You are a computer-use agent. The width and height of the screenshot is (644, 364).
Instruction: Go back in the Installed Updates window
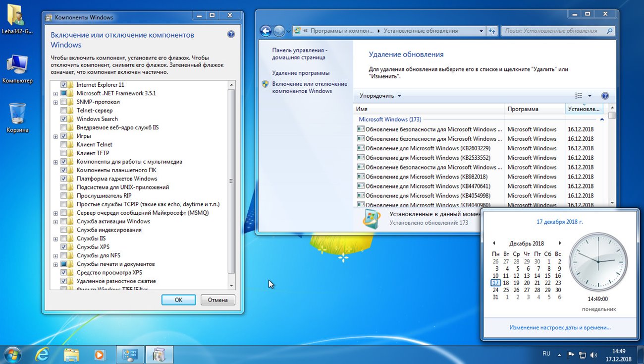[x=266, y=31]
